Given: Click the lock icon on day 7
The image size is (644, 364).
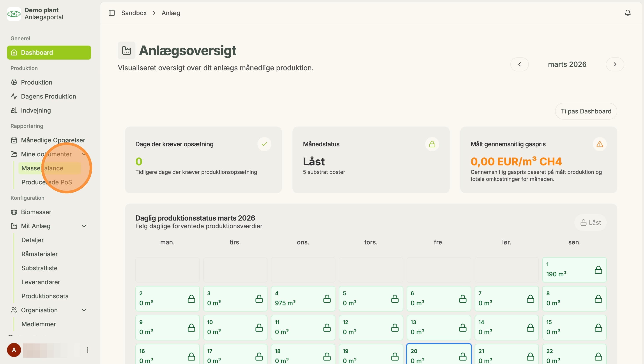Looking at the screenshot, I should (x=530, y=299).
